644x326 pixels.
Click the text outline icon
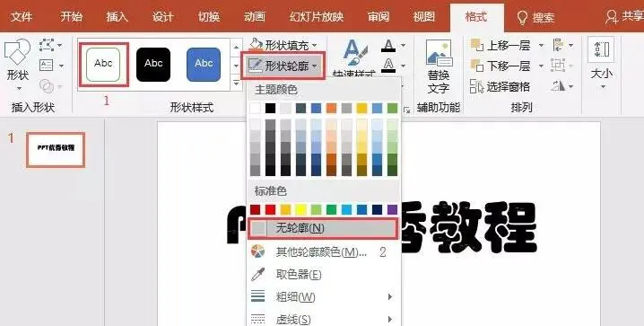point(388,65)
